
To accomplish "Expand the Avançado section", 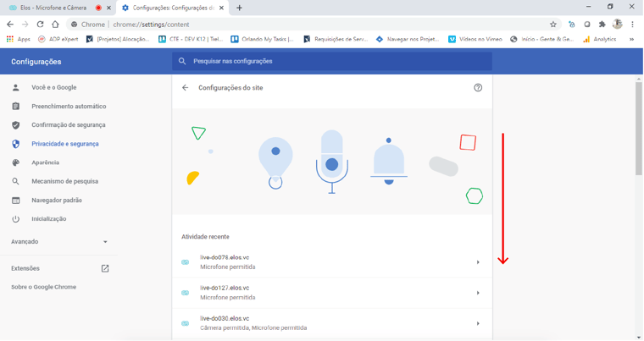I will tap(58, 242).
